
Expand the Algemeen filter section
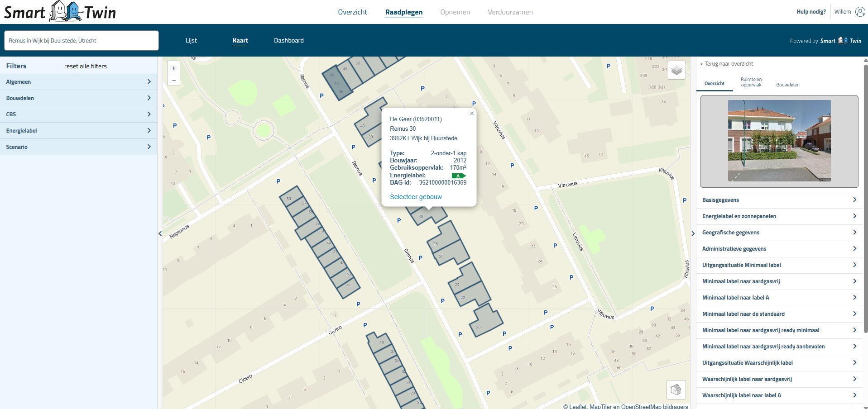(x=78, y=82)
